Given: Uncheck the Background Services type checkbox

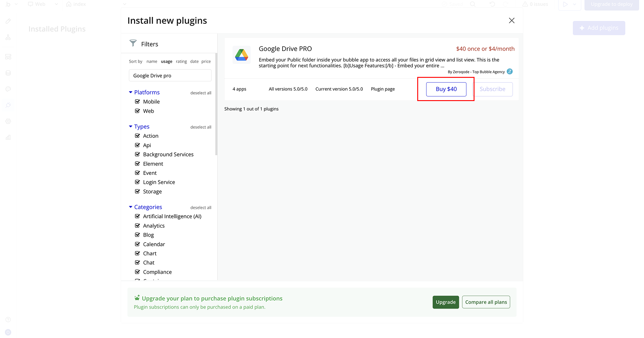Looking at the screenshot, I should click(138, 154).
